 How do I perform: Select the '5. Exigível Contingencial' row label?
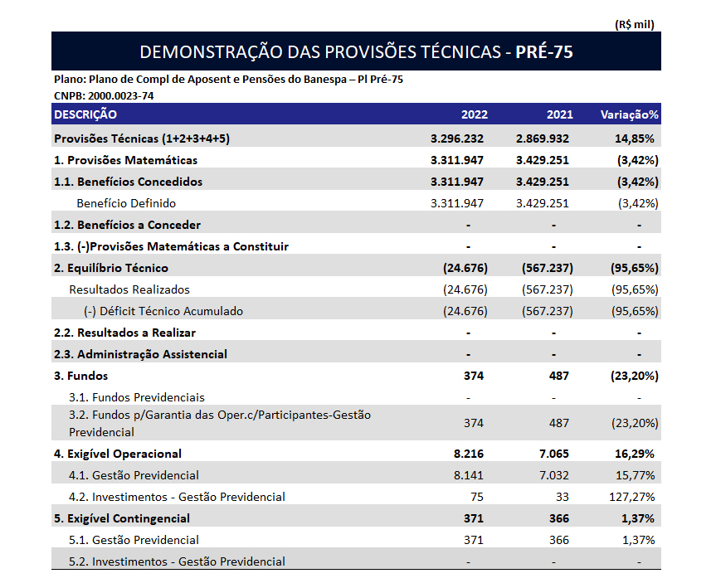tap(122, 518)
